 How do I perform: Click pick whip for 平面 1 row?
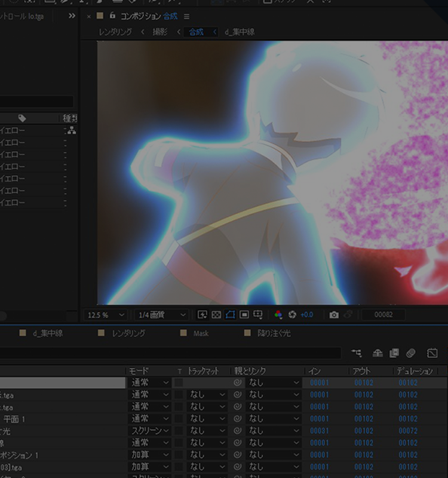coord(238,419)
